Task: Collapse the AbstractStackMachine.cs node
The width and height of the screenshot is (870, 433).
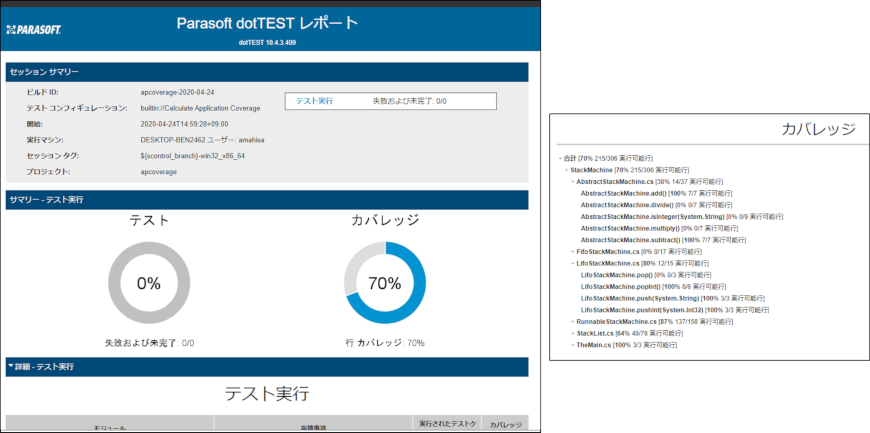Action: coord(573,182)
